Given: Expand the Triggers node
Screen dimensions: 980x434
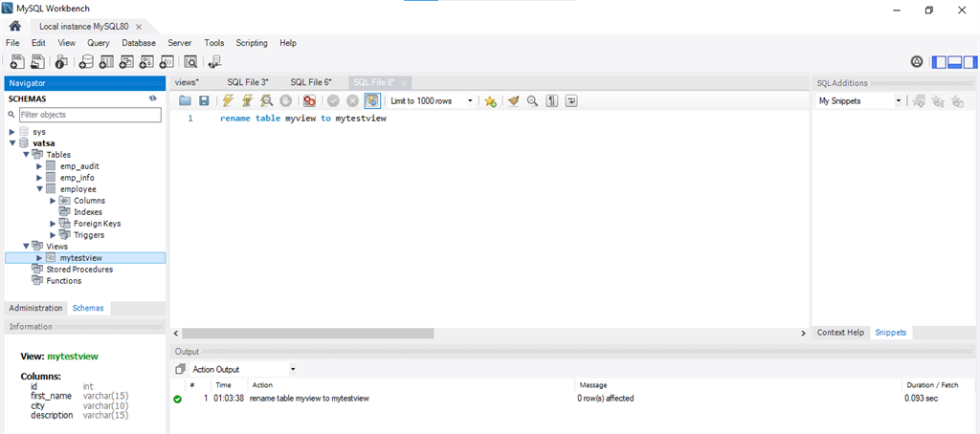Looking at the screenshot, I should [53, 235].
